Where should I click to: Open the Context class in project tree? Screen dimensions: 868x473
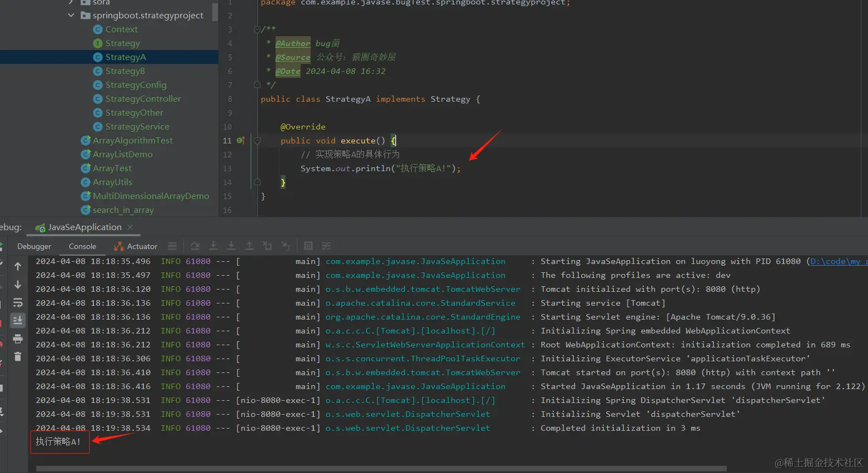[x=121, y=29]
